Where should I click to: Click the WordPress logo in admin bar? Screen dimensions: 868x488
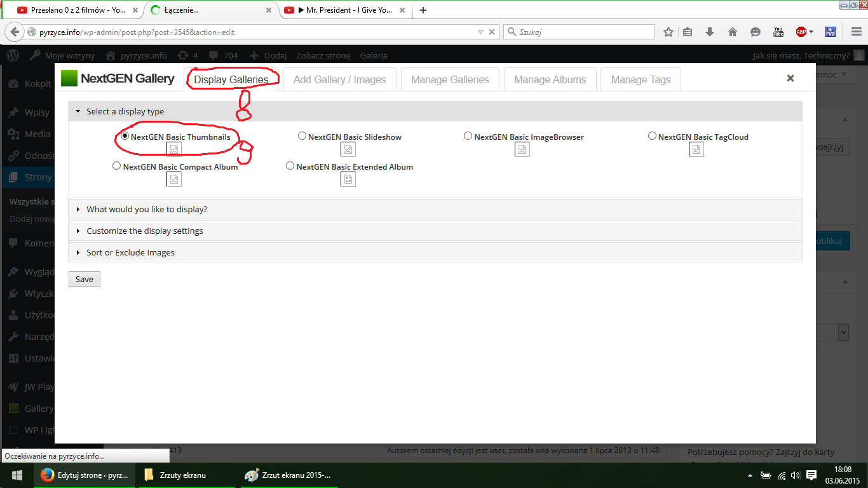(13, 56)
